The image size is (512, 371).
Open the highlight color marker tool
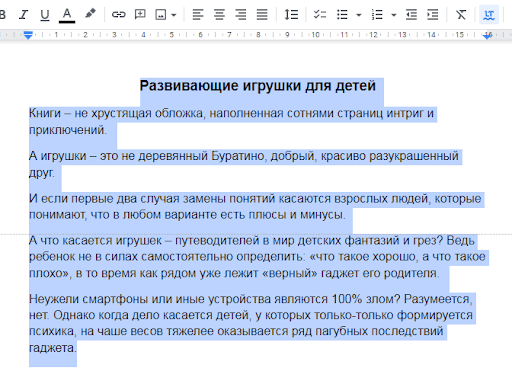90,14
